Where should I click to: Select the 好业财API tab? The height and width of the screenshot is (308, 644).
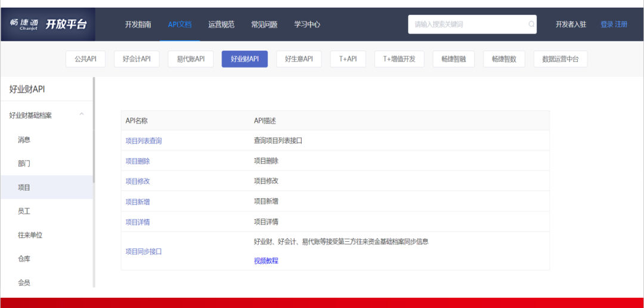click(x=244, y=59)
